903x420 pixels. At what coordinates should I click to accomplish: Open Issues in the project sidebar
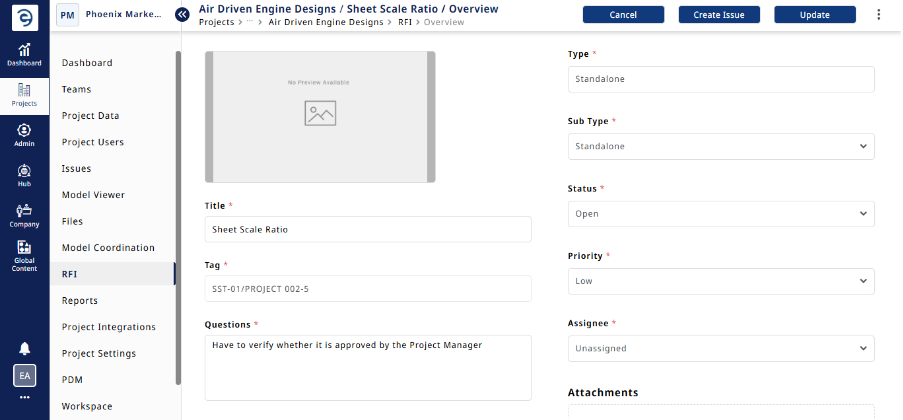(77, 169)
